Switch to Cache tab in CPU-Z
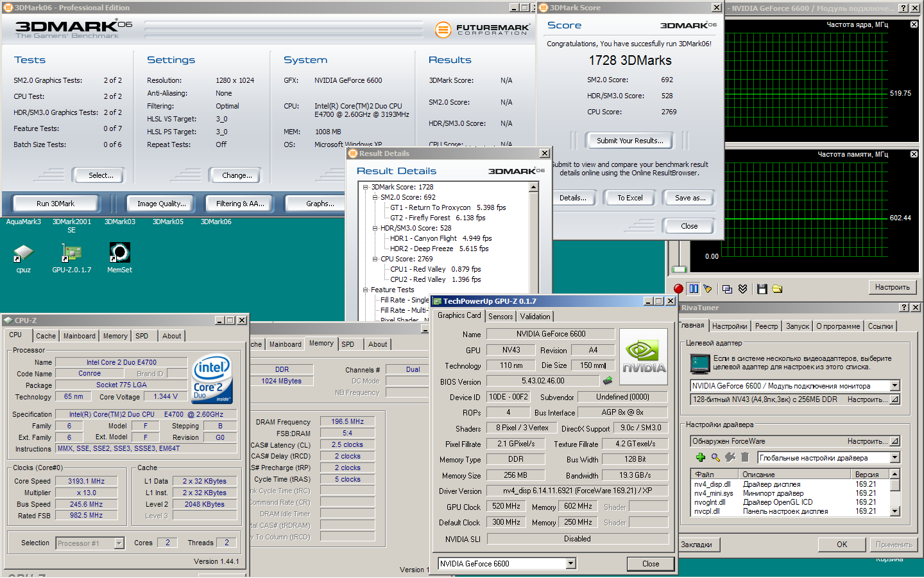This screenshot has height=578, width=924. coord(46,336)
